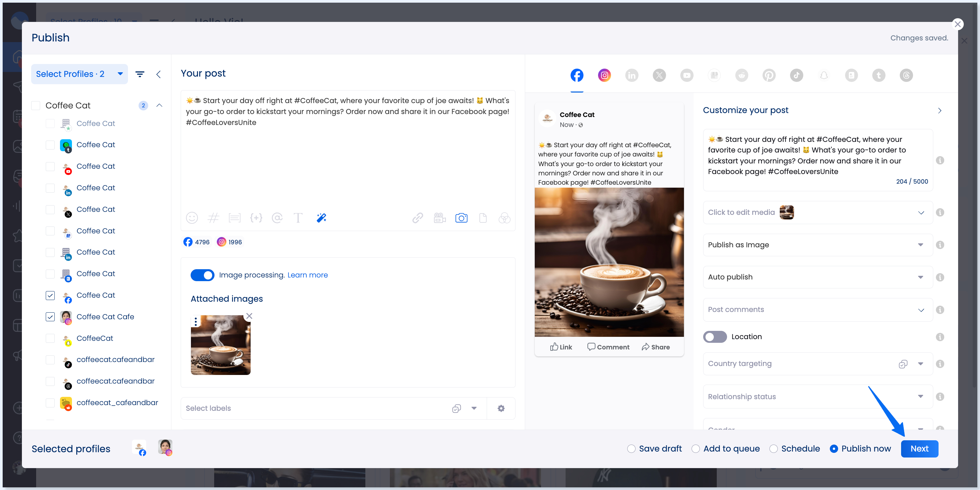This screenshot has width=980, height=490.
Task: Add a link with the chain icon
Action: coord(418,217)
